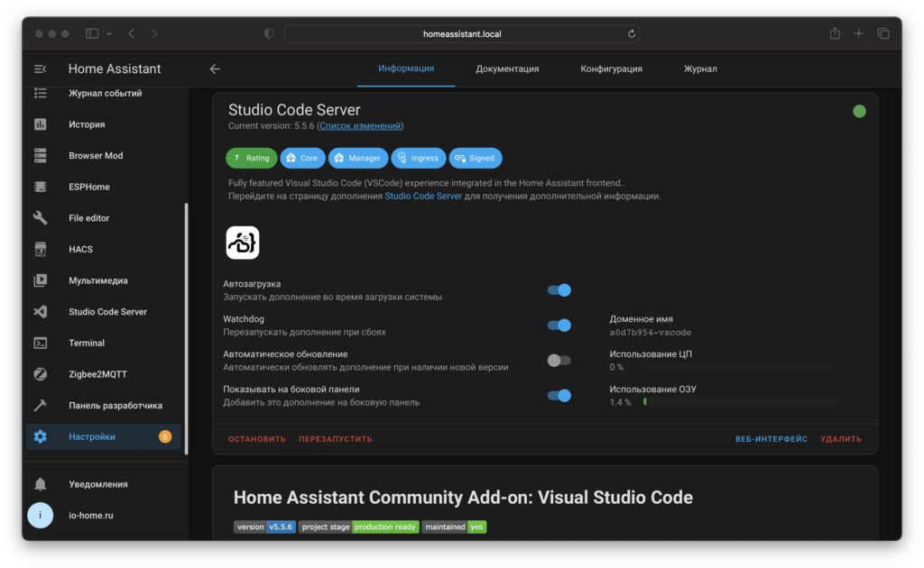The width and height of the screenshot is (924, 568).
Task: Click the Ingress capability chip
Action: 419,158
